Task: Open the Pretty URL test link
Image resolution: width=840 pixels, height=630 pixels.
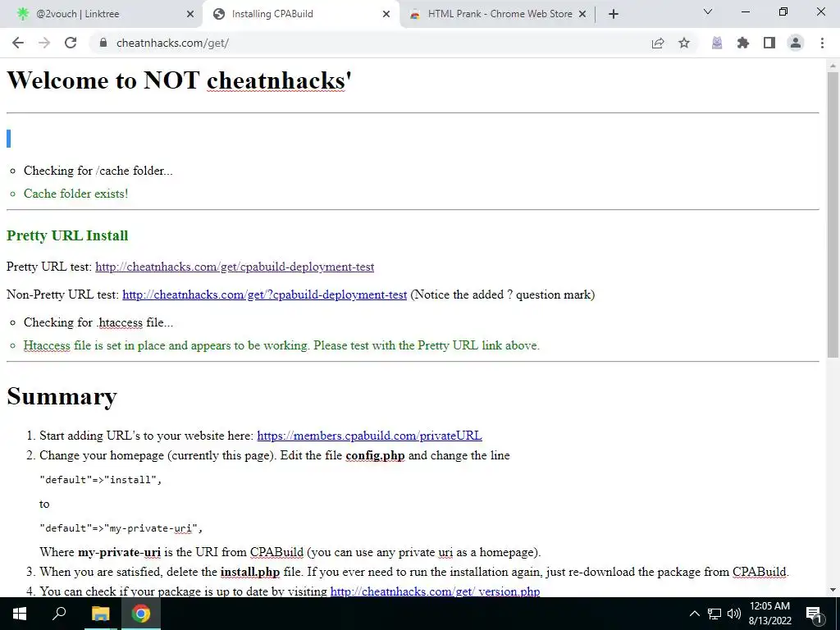Action: tap(235, 267)
